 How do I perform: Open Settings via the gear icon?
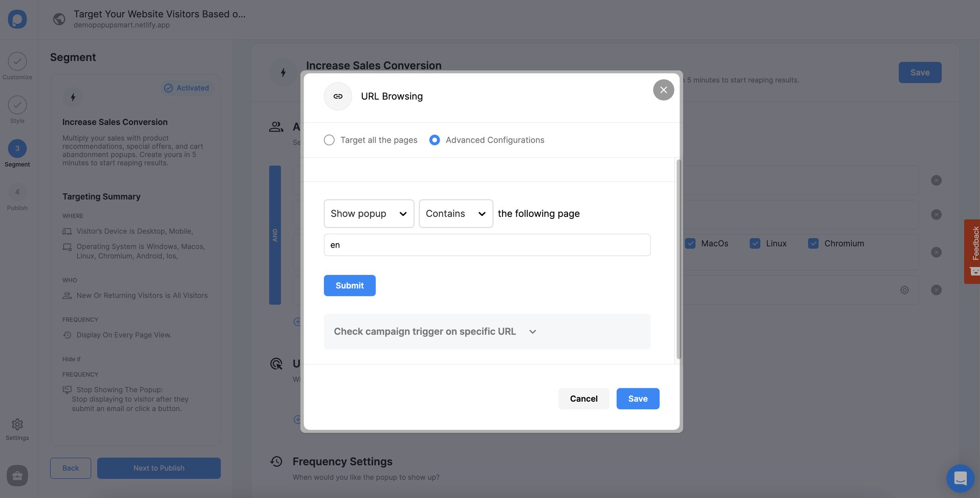pos(17,424)
